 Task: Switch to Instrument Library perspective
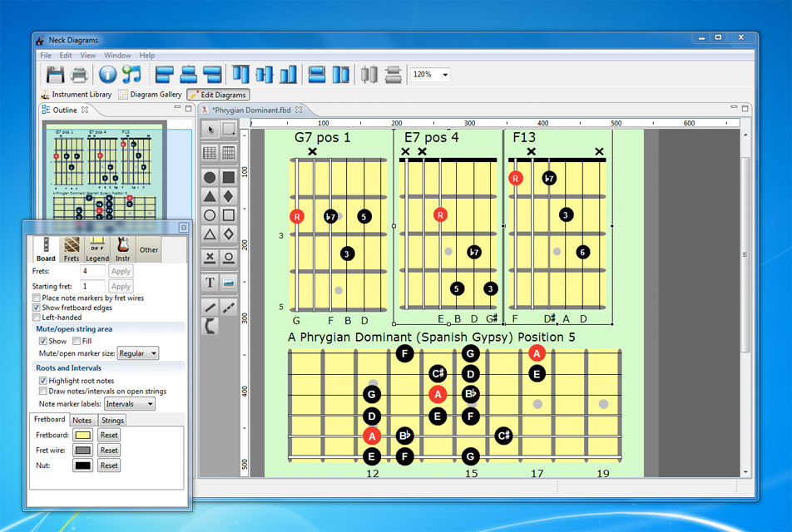coord(77,95)
